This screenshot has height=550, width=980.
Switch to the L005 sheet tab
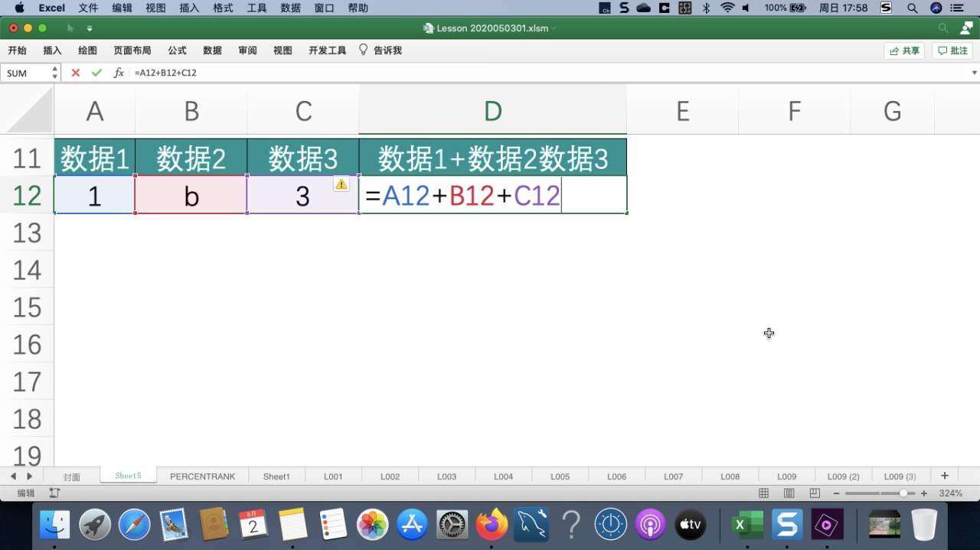tap(560, 476)
